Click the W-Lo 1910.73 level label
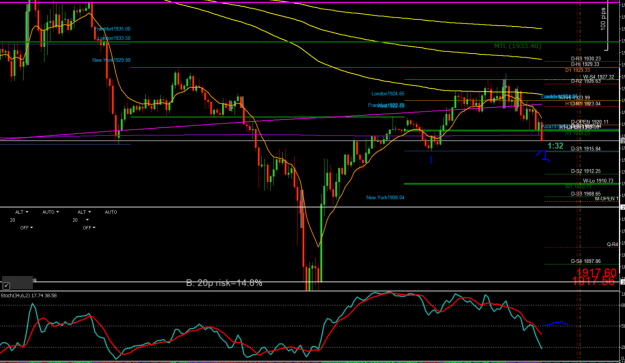Viewport: 625px width, 363px height. coord(598,181)
